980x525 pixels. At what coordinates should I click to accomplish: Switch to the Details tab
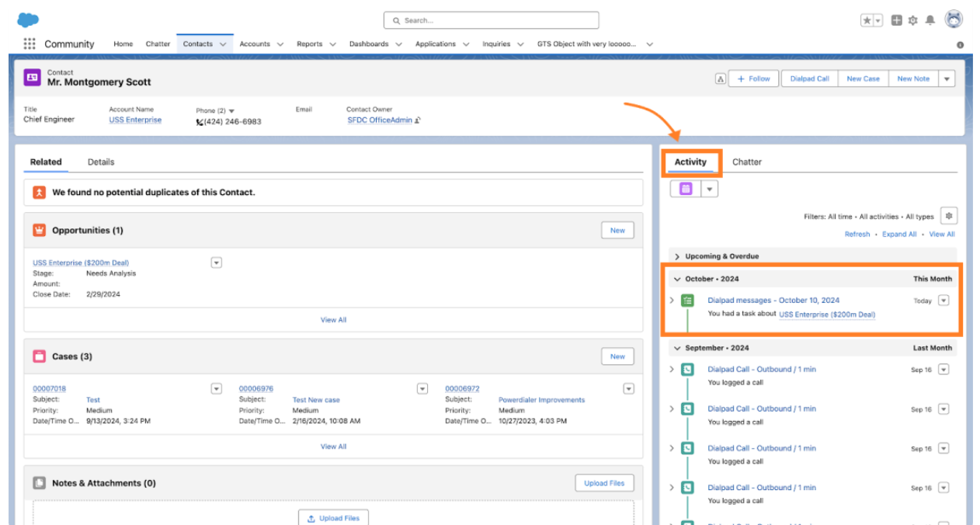(101, 162)
